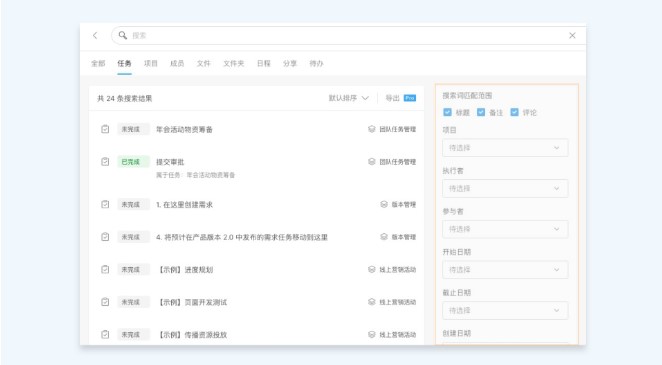The height and width of the screenshot is (365, 662).
Task: Click project icon in 【示例】页面开发测试 row
Action: (x=372, y=302)
